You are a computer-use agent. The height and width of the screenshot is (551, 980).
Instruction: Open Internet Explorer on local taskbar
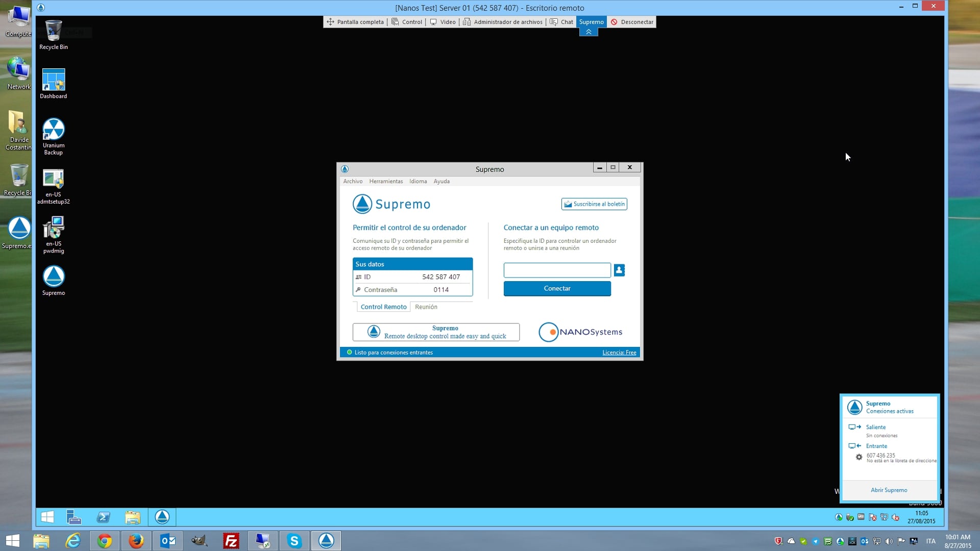73,541
